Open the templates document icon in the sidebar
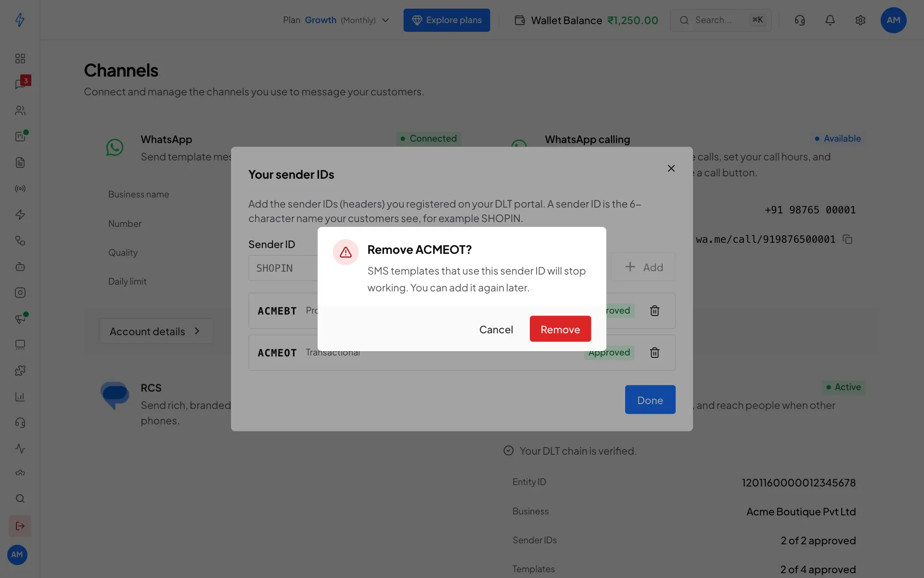This screenshot has height=578, width=924. point(20,162)
